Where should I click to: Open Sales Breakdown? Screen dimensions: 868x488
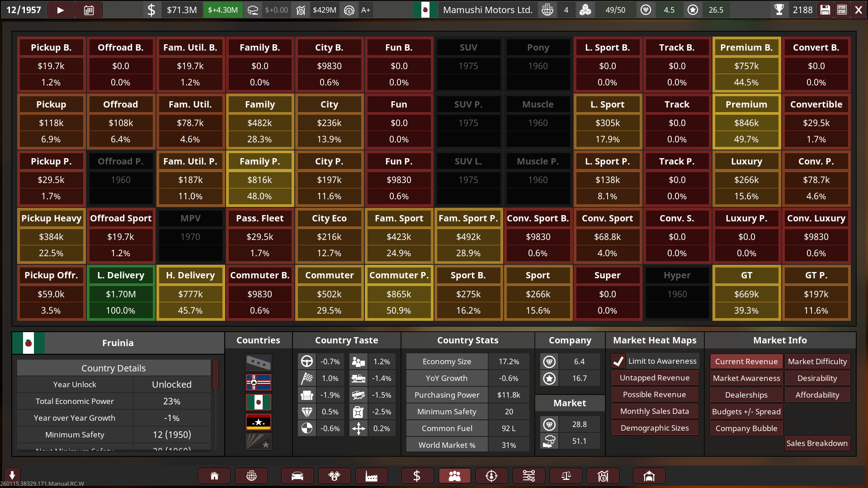tap(816, 443)
